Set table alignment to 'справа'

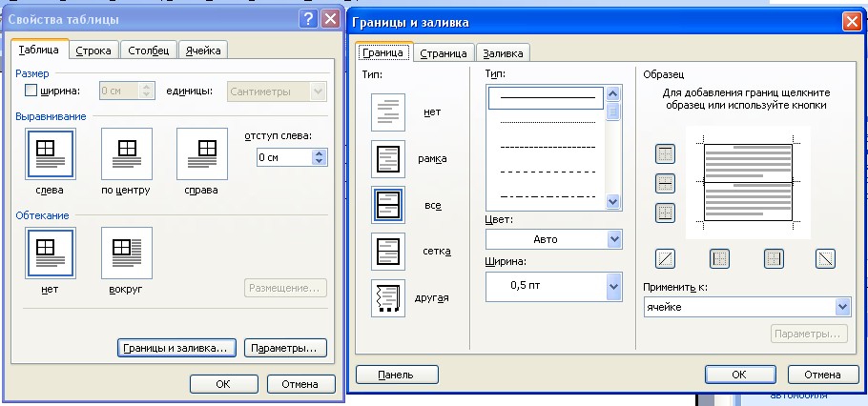tap(201, 153)
